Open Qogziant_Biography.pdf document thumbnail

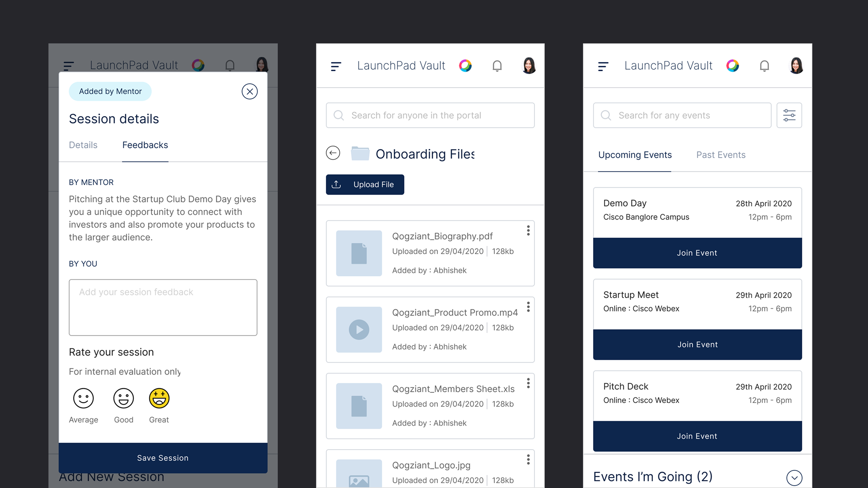(359, 253)
